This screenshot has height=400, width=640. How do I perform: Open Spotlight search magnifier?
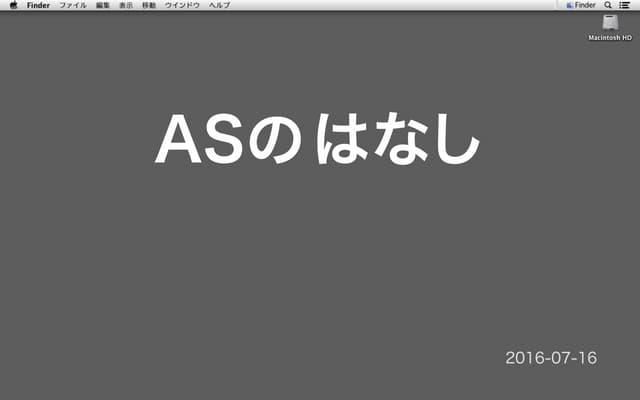tap(608, 5)
